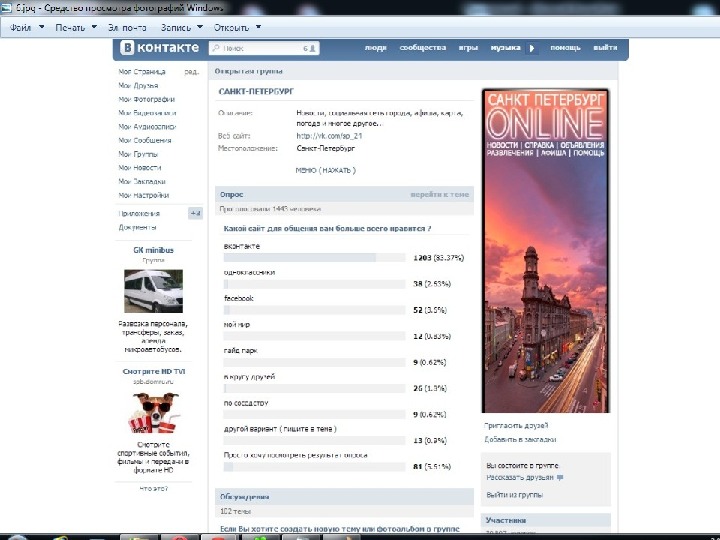Click the GK minibus ad title

[153, 250]
